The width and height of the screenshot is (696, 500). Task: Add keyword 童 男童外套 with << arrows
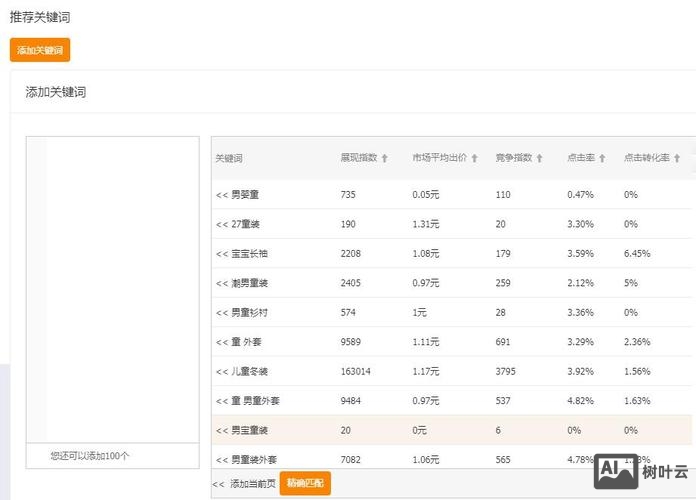(222, 401)
